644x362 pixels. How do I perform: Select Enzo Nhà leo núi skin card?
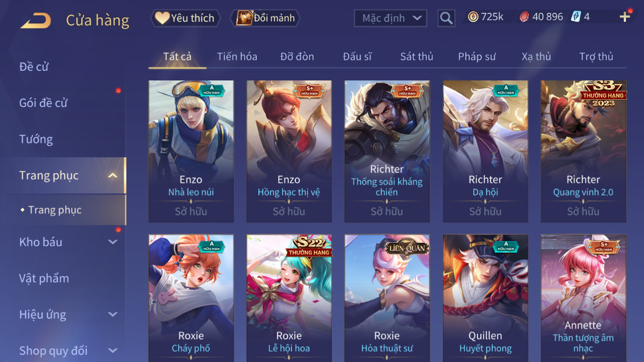tap(191, 151)
